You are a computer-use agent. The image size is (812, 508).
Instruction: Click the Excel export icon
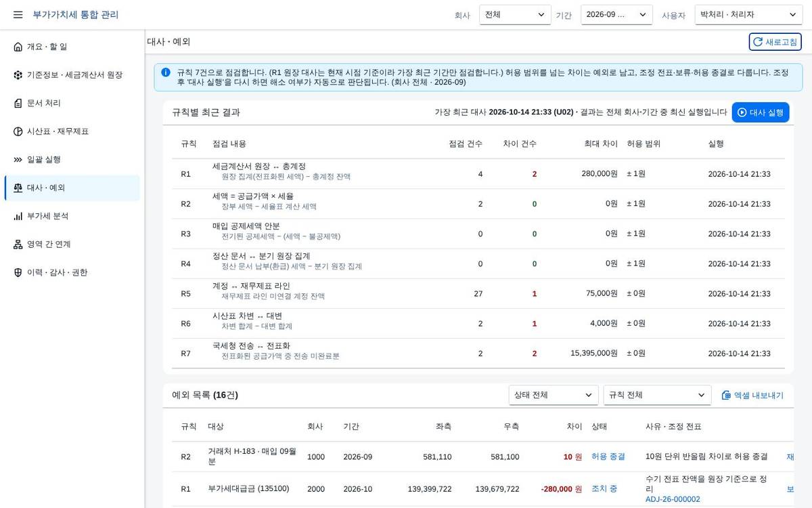click(x=726, y=395)
